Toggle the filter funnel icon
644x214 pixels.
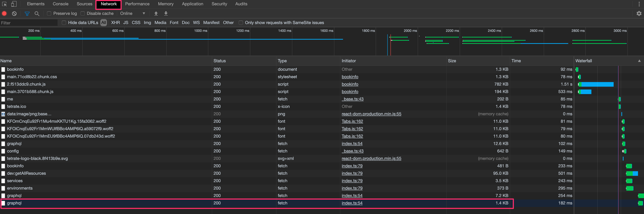(x=27, y=14)
